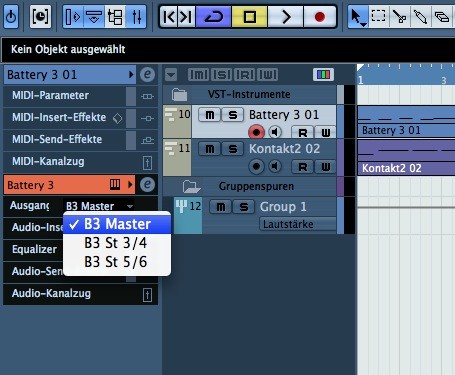
Task: Collapse the Gruppenspuren folder
Action: (x=191, y=187)
